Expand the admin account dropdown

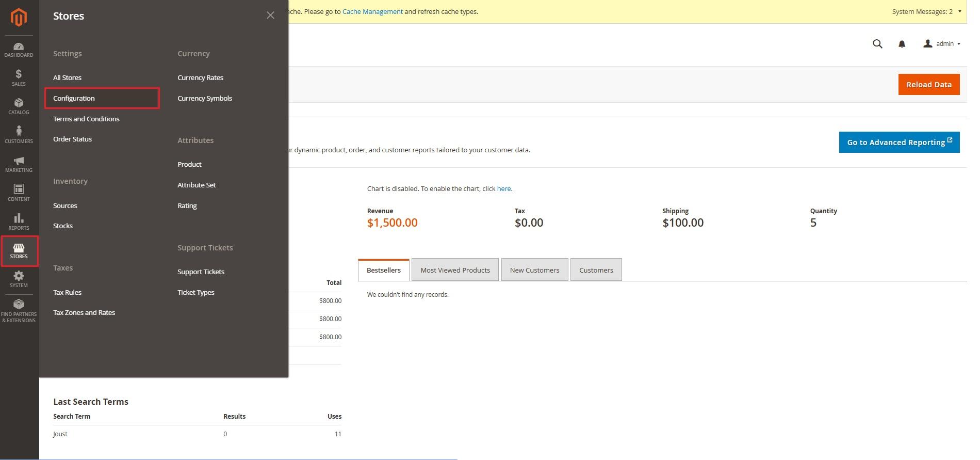(942, 44)
